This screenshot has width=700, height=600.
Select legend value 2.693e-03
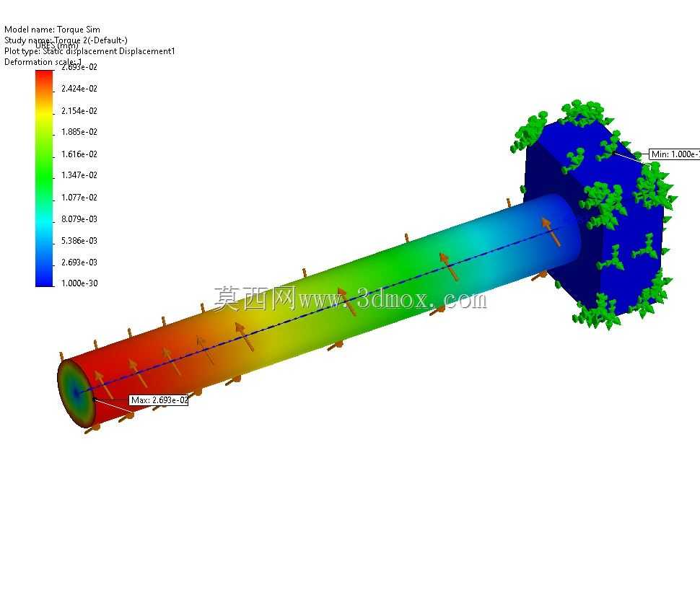point(79,262)
